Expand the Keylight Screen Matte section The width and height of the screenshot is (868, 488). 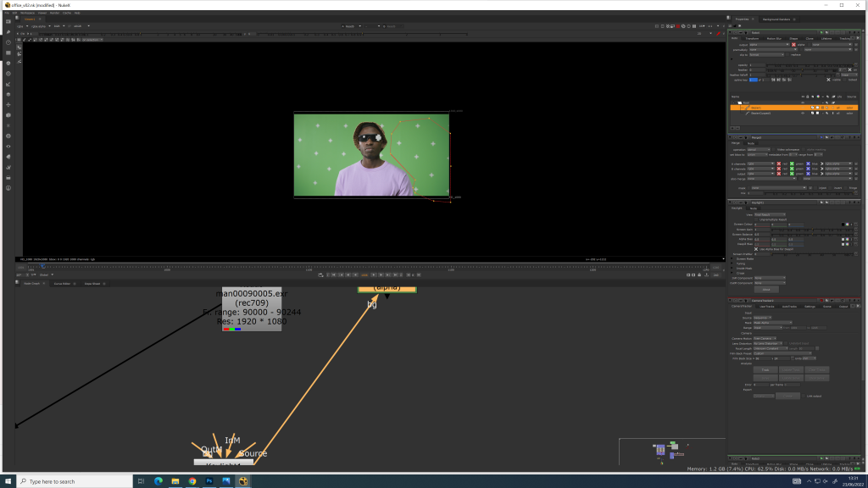[732, 258]
